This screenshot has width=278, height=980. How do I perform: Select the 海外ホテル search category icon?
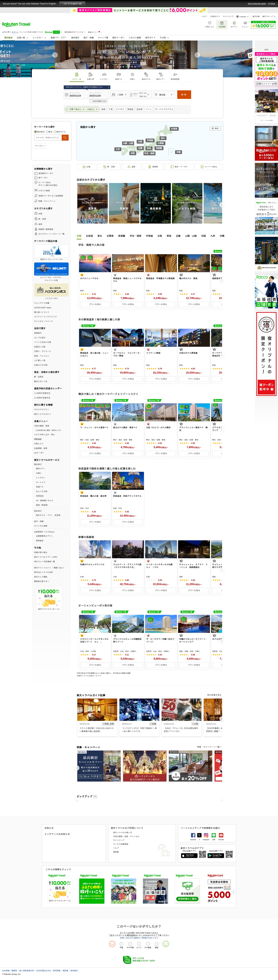(x=146, y=75)
